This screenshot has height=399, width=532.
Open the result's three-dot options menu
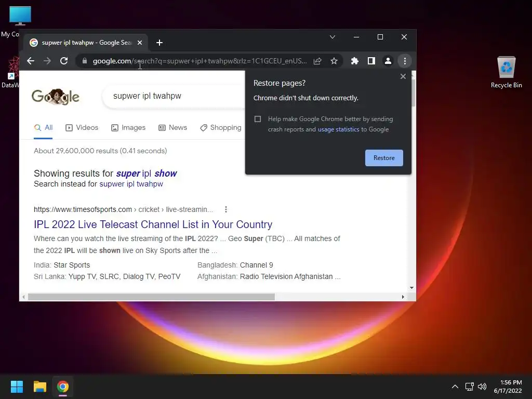[x=226, y=210]
